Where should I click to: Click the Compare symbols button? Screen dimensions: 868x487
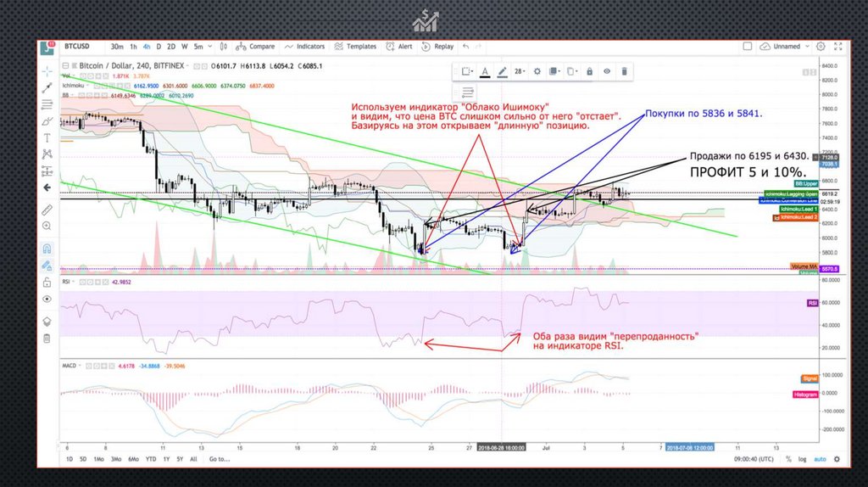pos(257,47)
